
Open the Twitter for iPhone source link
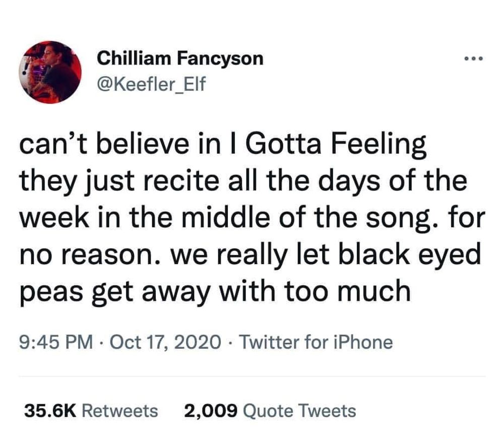[315, 343]
